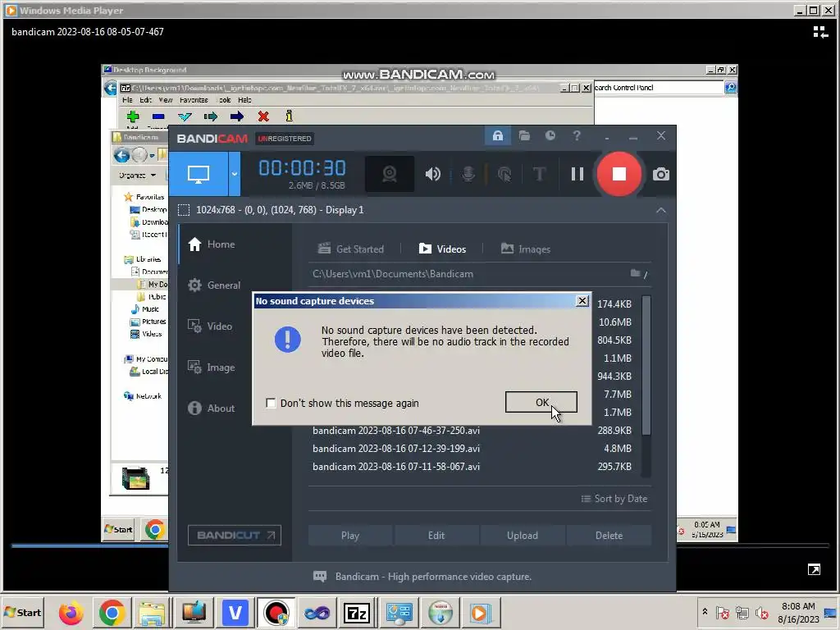Image resolution: width=840 pixels, height=630 pixels.
Task: Click the green Add icon in 7-Zip toolbar
Action: coord(133,116)
